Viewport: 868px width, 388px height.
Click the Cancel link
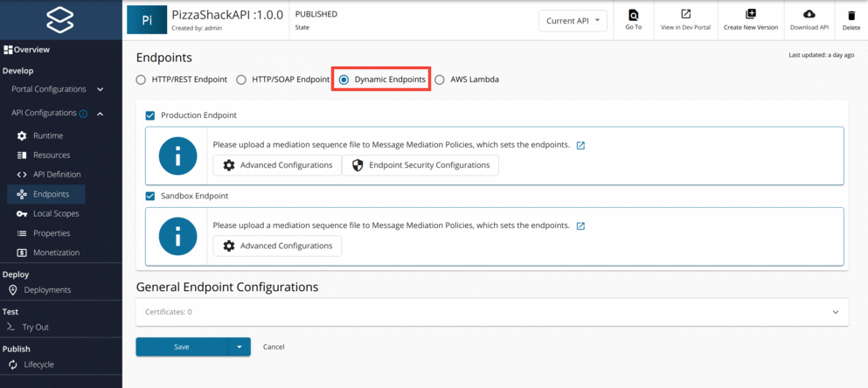coord(274,347)
